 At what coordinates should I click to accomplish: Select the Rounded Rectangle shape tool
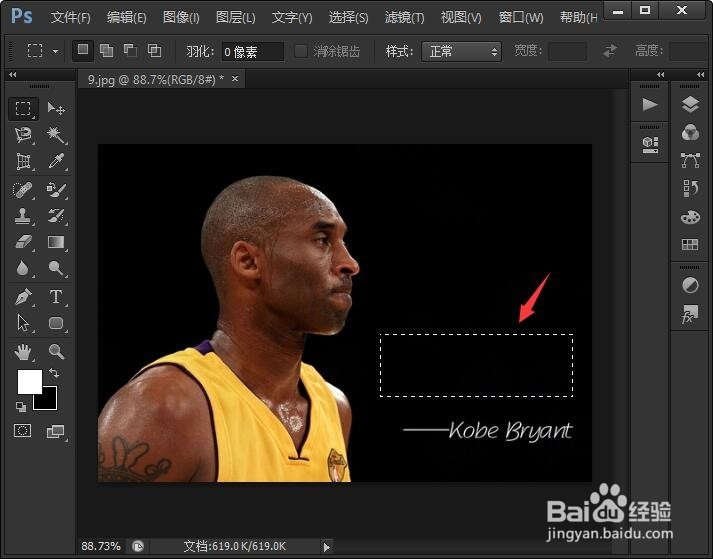click(56, 323)
